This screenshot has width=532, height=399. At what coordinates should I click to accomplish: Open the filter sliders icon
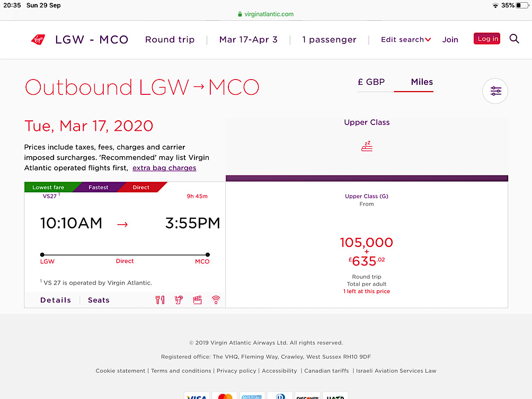tap(495, 91)
